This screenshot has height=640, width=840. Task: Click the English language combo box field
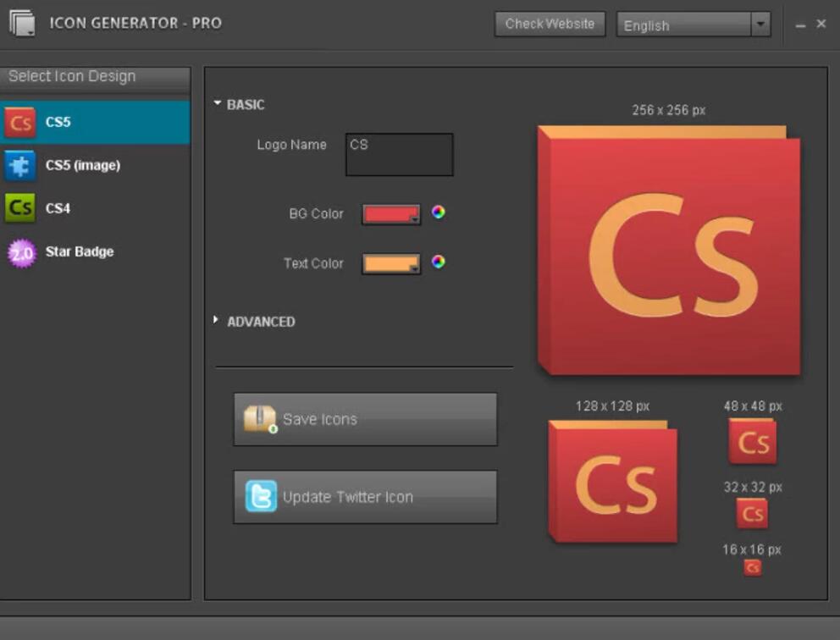pos(694,25)
